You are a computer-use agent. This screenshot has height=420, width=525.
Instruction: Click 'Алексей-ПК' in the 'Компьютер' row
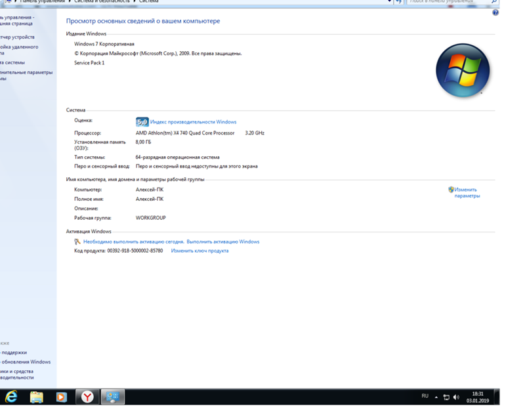click(x=150, y=190)
